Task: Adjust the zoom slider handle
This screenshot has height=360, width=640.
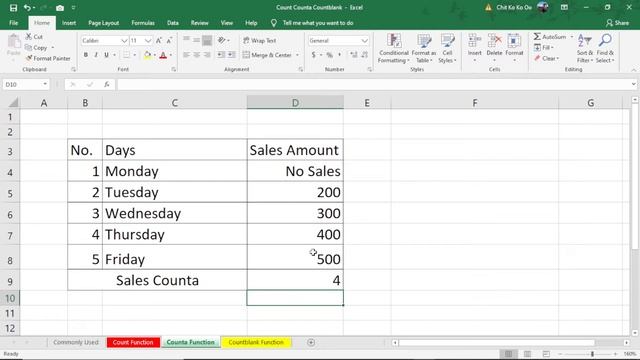Action: pos(592,354)
